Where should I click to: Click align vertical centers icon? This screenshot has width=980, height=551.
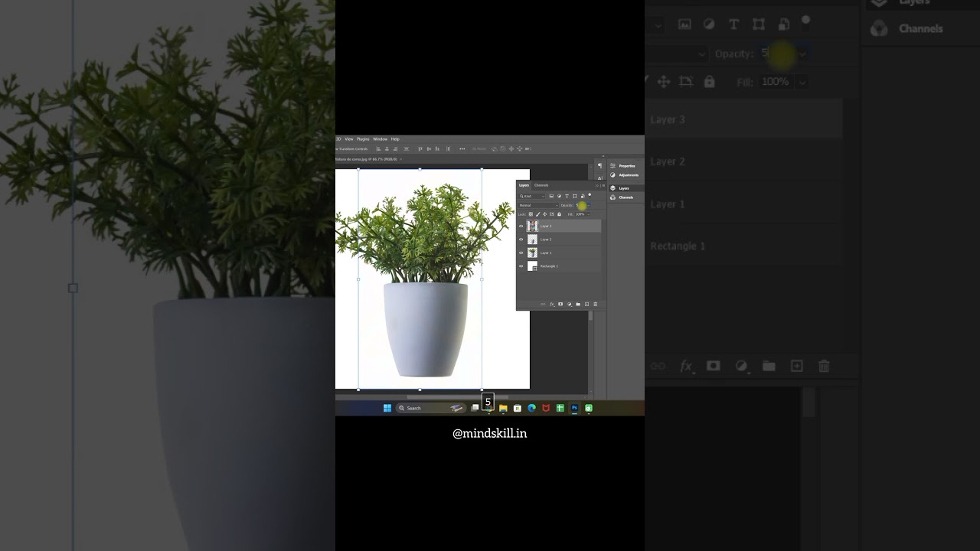point(429,148)
